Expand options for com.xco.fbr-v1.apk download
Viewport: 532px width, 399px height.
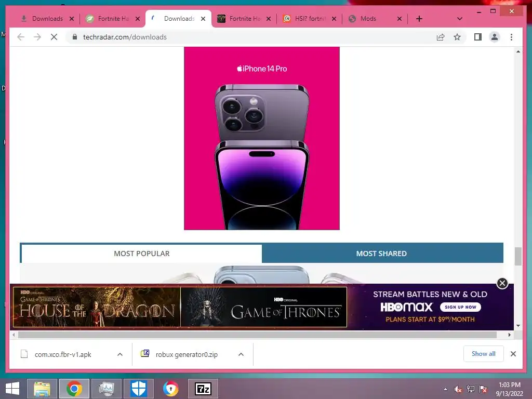pos(120,354)
